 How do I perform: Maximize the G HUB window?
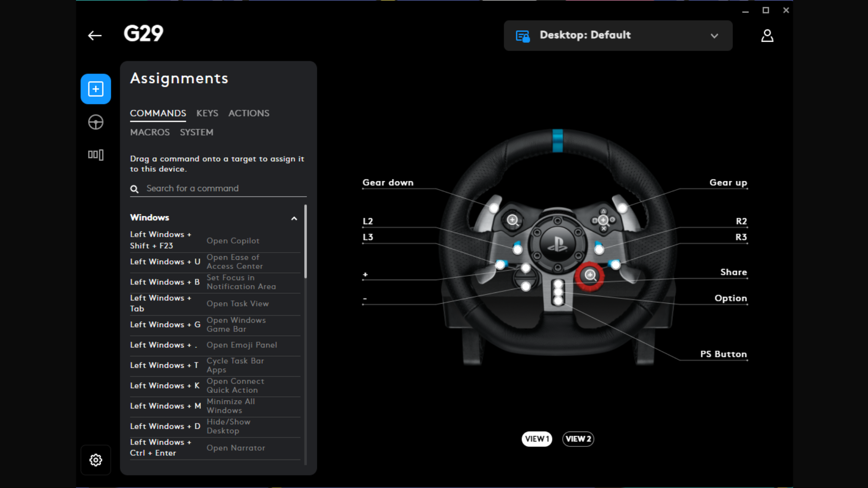coord(766,10)
